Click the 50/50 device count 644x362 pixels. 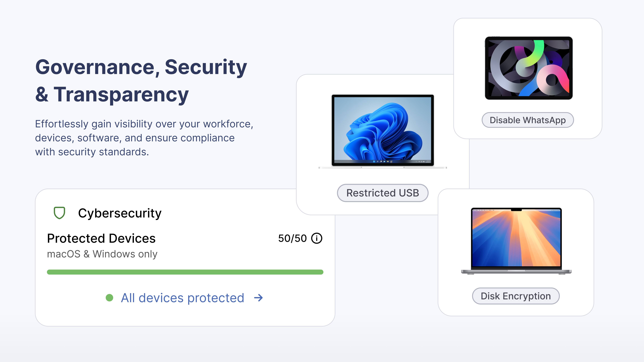click(x=292, y=238)
